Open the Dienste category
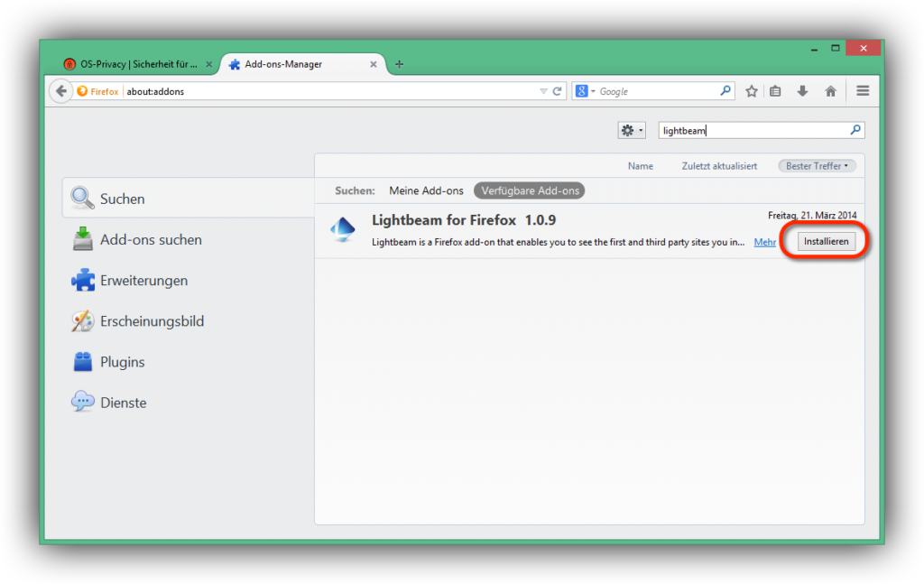 [189, 403]
